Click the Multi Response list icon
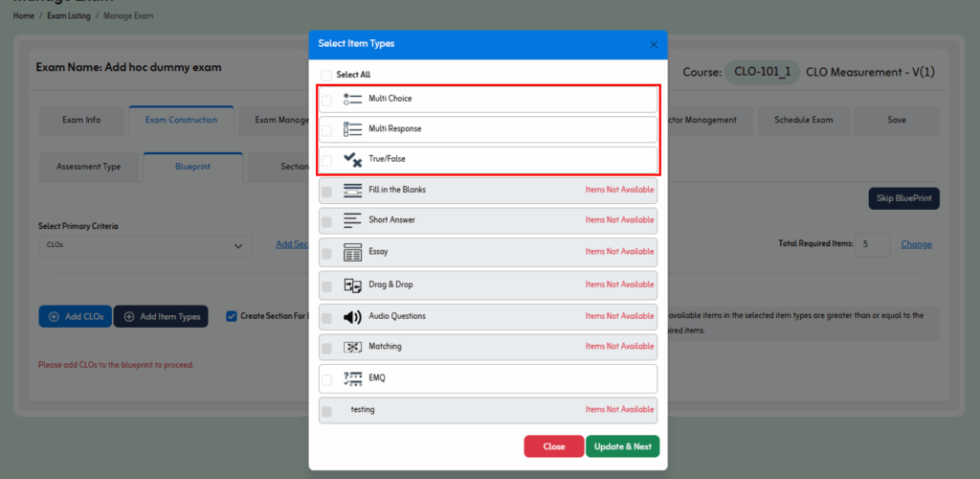980x479 pixels. coord(352,129)
